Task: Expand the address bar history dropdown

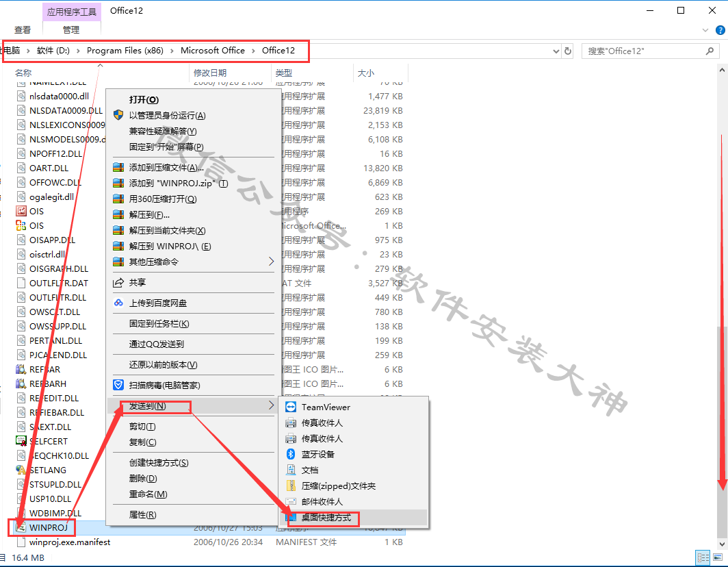Action: [x=556, y=51]
